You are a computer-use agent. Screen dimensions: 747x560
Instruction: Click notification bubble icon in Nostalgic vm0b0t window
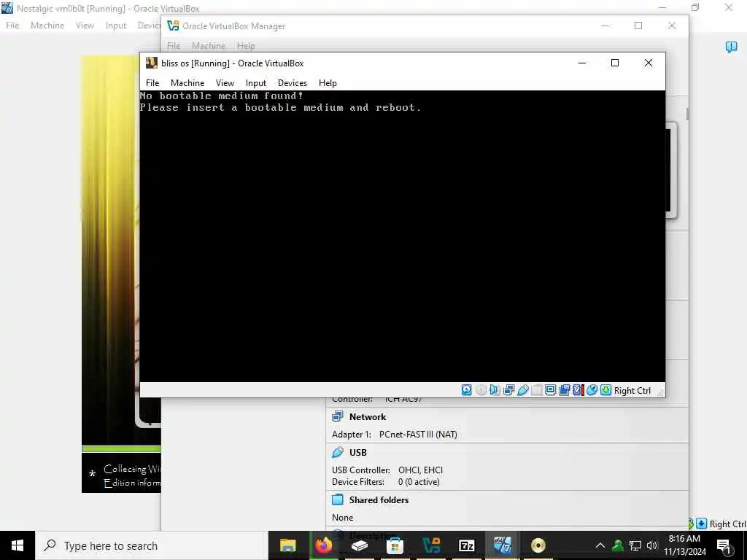pyautogui.click(x=731, y=47)
